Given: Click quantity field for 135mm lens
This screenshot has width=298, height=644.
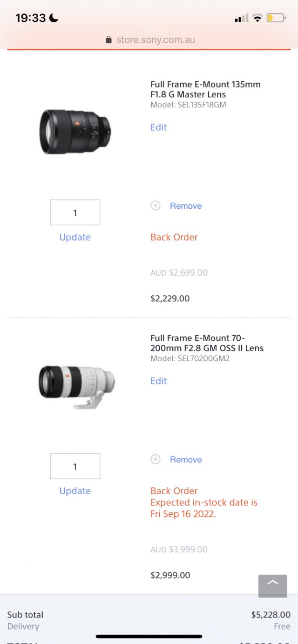Looking at the screenshot, I should 75,212.
